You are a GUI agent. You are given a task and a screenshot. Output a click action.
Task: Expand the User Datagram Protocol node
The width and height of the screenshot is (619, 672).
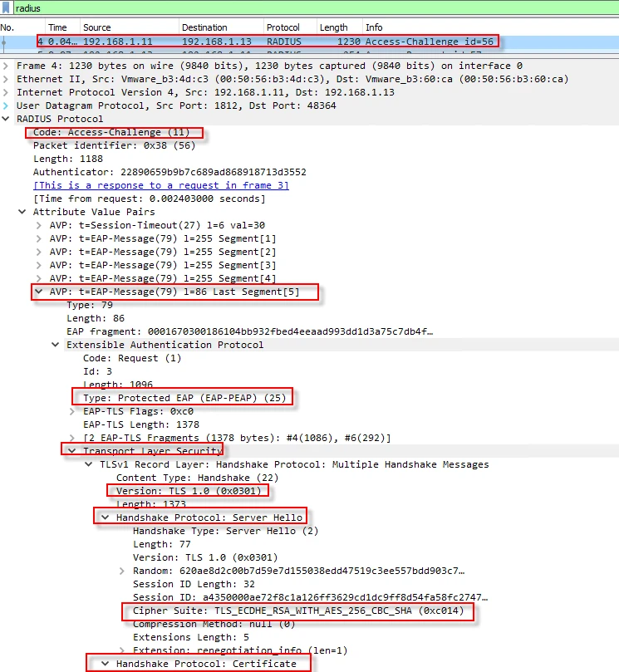point(7,105)
